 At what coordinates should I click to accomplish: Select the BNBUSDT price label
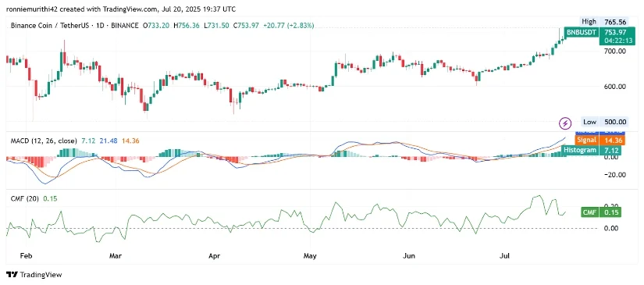click(582, 32)
